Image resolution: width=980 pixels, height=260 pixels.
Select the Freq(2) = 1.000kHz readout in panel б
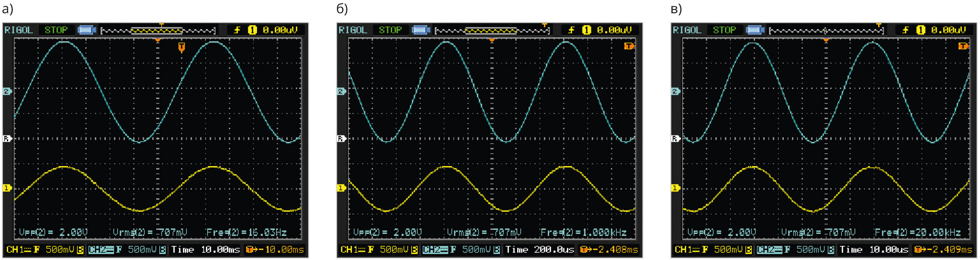[x=583, y=233]
